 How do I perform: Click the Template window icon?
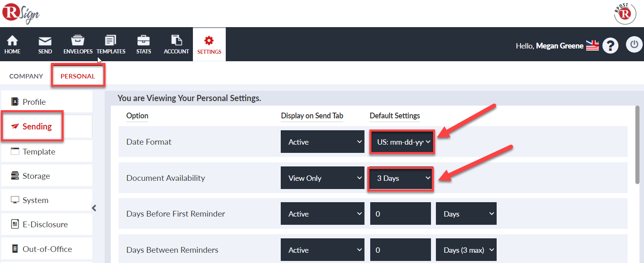coord(15,151)
